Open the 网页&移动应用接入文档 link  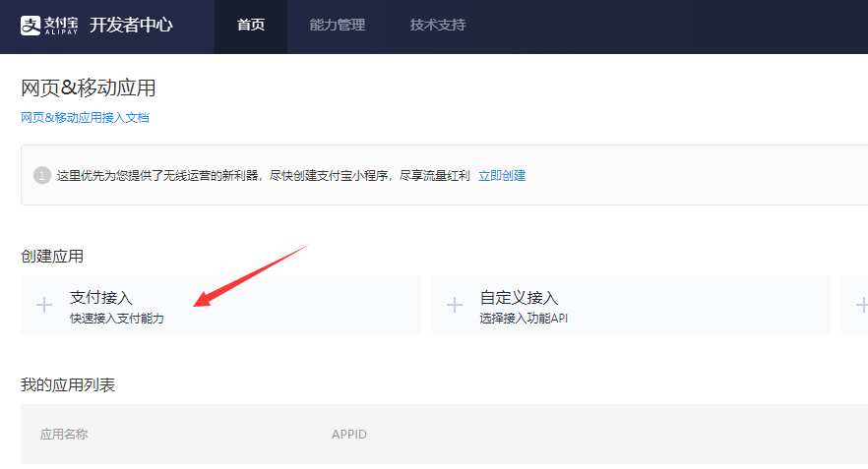click(x=86, y=118)
